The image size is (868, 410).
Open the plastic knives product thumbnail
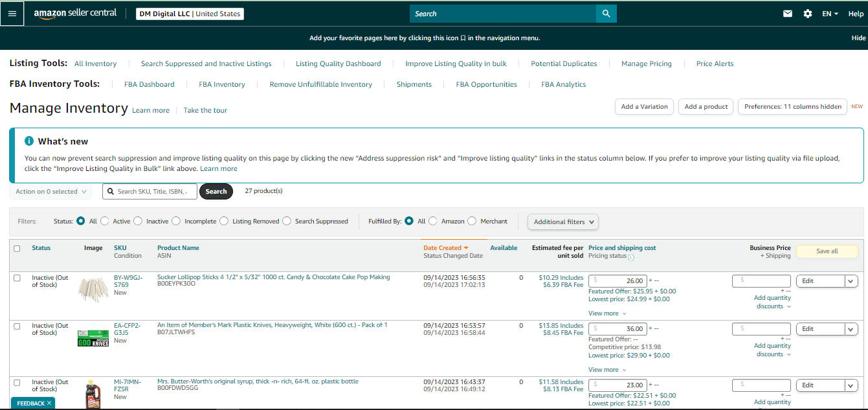pyautogui.click(x=93, y=338)
